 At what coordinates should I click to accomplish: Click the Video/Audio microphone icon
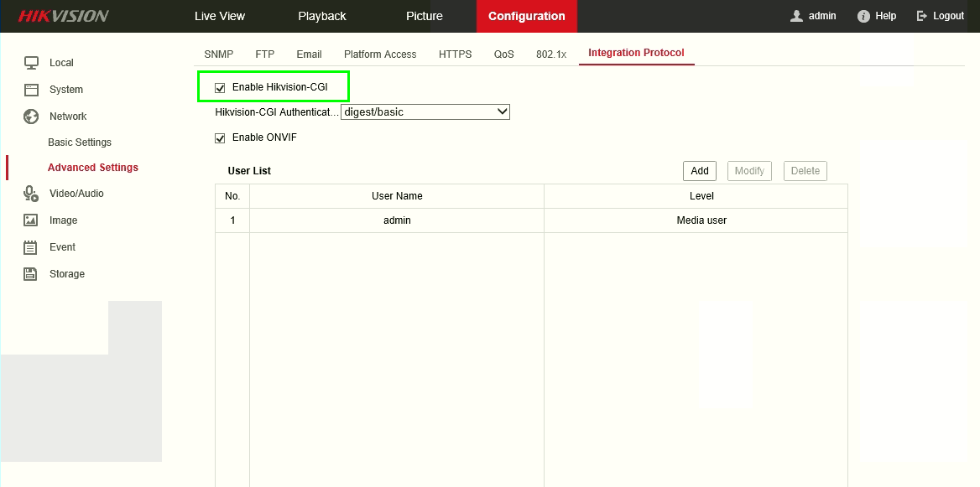tap(31, 194)
